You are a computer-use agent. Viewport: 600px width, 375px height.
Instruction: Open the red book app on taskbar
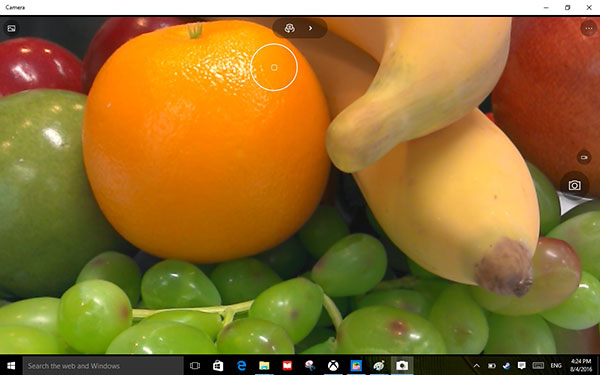(x=287, y=366)
